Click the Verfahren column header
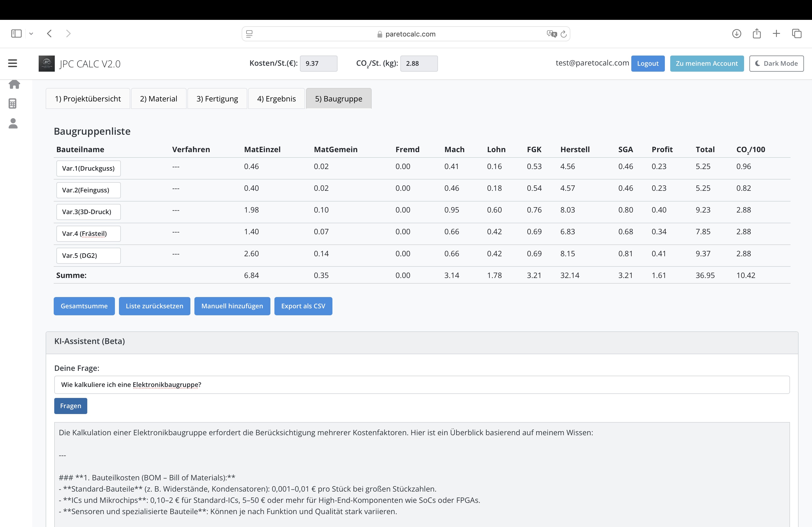This screenshot has height=527, width=812. pyautogui.click(x=191, y=149)
